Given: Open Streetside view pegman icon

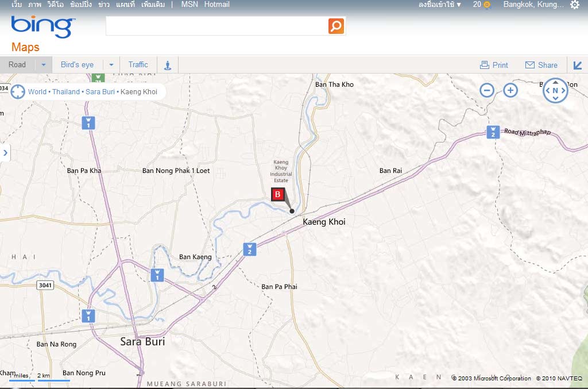Looking at the screenshot, I should coord(168,65).
